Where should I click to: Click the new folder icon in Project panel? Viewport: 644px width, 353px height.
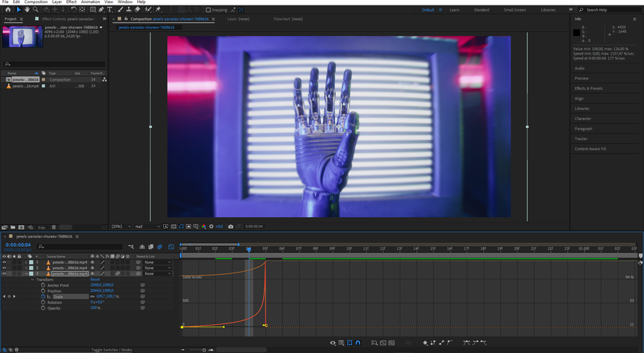[x=13, y=227]
